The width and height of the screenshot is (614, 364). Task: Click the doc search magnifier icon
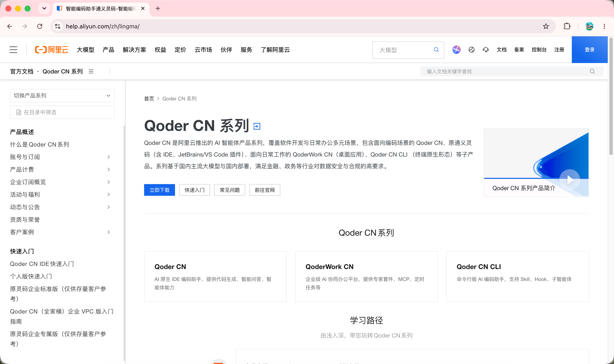click(x=592, y=71)
